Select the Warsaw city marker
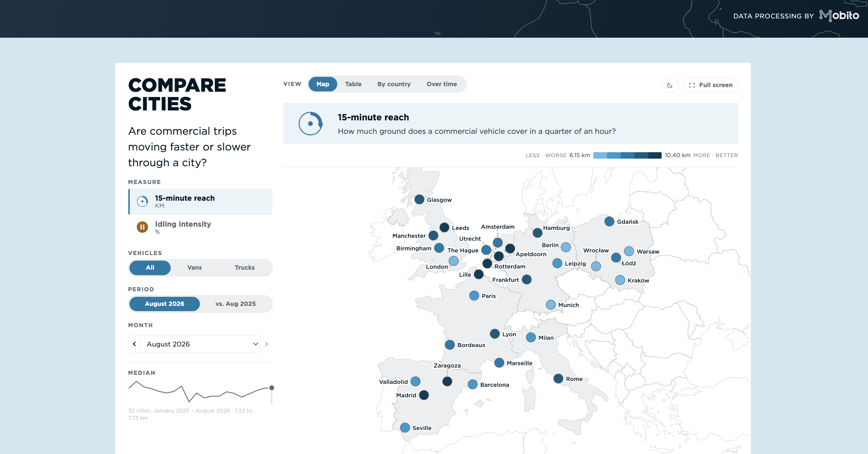The height and width of the screenshot is (454, 868). [x=629, y=251]
